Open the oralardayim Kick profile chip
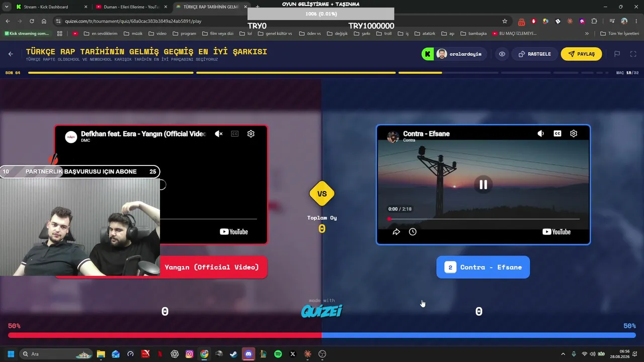Viewport: 644px width, 362px height. (454, 54)
